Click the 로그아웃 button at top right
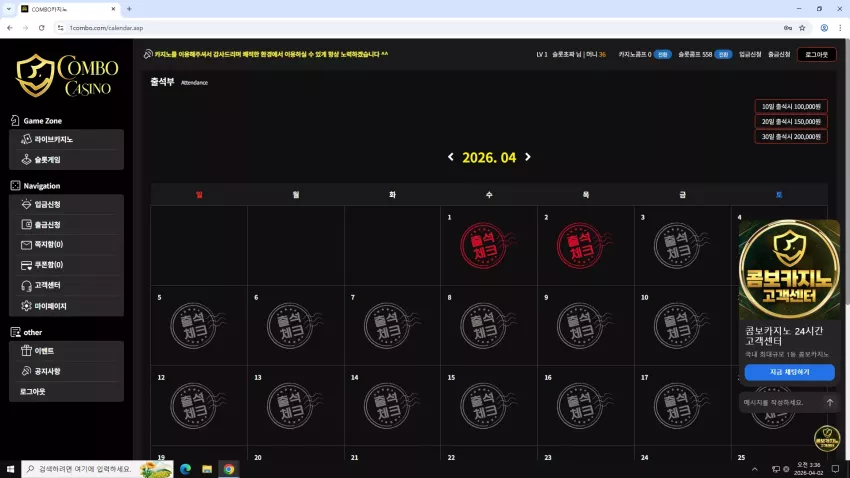This screenshot has width=850, height=478. (x=816, y=54)
